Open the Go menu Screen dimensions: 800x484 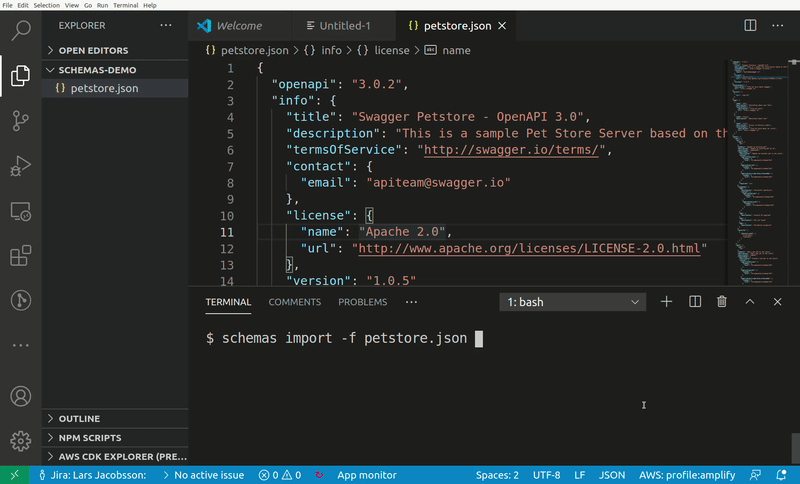88,5
